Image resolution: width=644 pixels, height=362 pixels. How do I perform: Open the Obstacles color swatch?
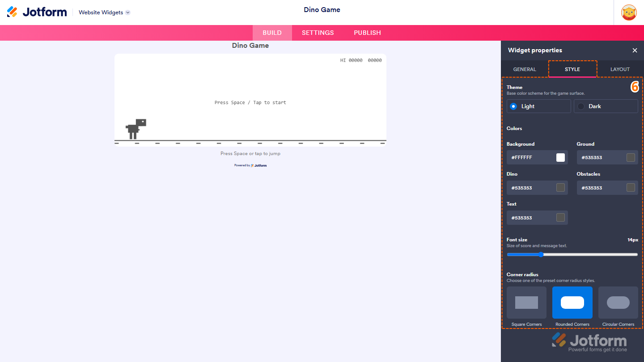coord(631,188)
